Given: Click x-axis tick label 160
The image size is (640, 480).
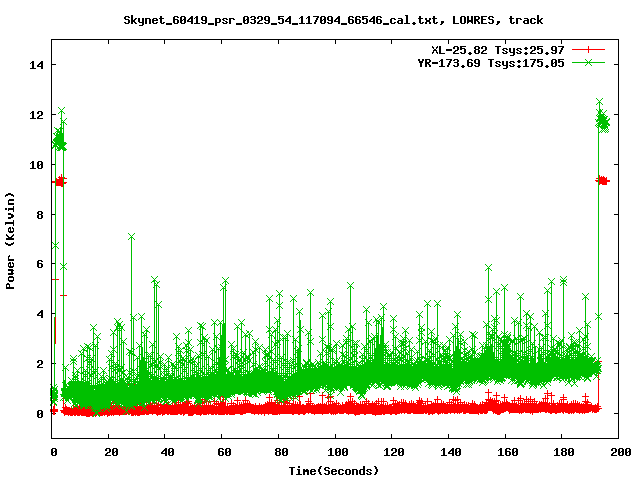Looking at the screenshot, I should point(508,452).
